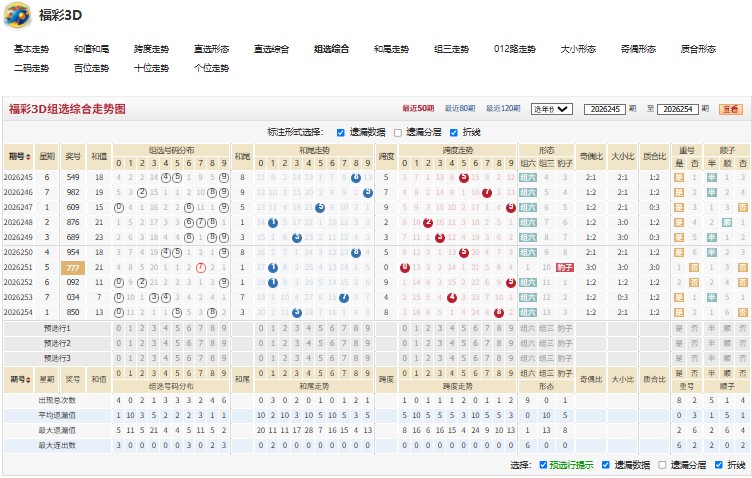Click the green 顺 tag in row 2026248
The width and height of the screenshot is (752, 478).
point(728,222)
